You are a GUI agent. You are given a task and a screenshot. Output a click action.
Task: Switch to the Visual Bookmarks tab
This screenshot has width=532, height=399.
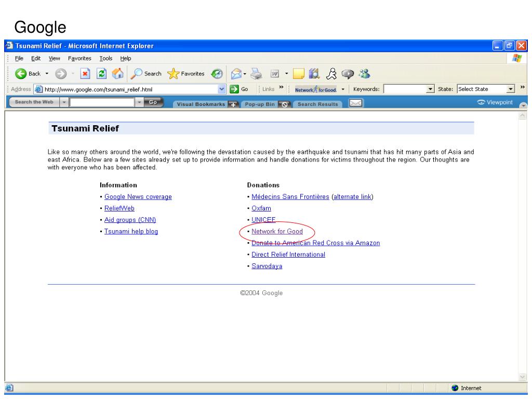pos(201,104)
